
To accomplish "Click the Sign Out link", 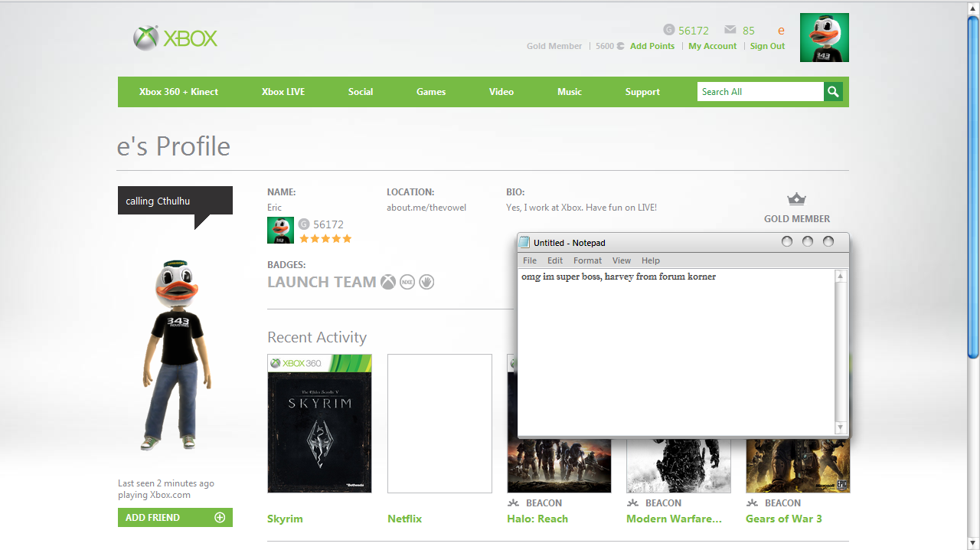I will 767,46.
